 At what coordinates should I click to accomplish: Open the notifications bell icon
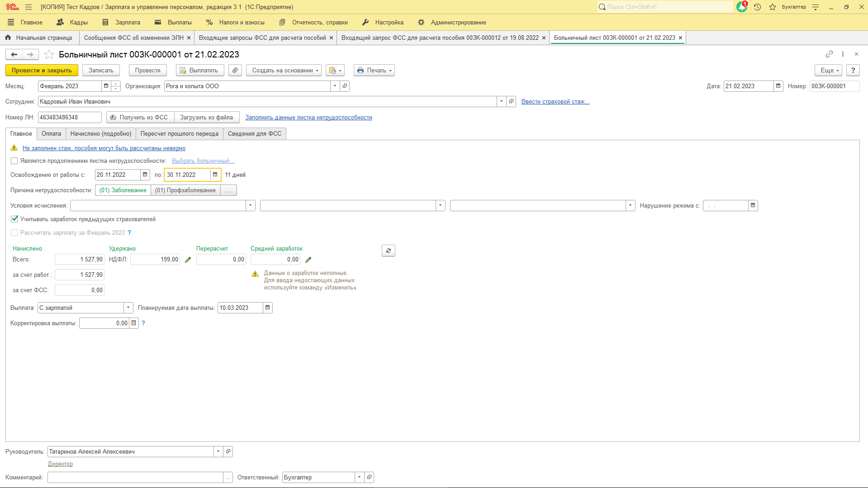(741, 7)
